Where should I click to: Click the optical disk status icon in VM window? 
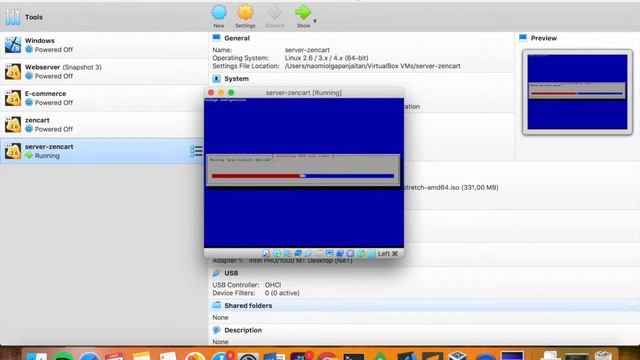(277, 253)
